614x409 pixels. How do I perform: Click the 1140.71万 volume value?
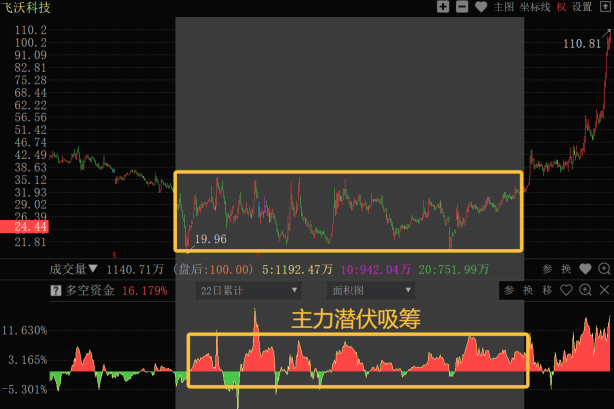(135, 269)
